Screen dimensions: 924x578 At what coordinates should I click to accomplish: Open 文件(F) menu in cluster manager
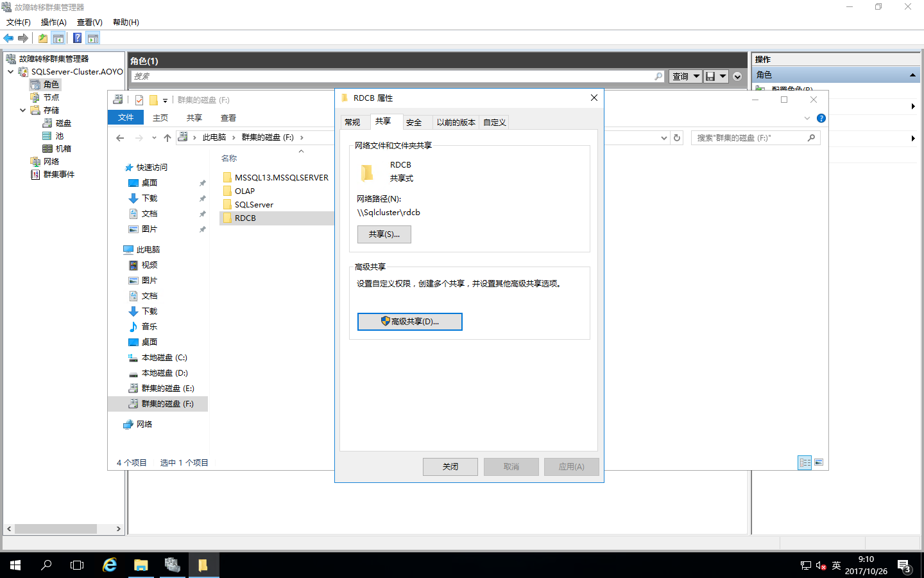coord(19,22)
